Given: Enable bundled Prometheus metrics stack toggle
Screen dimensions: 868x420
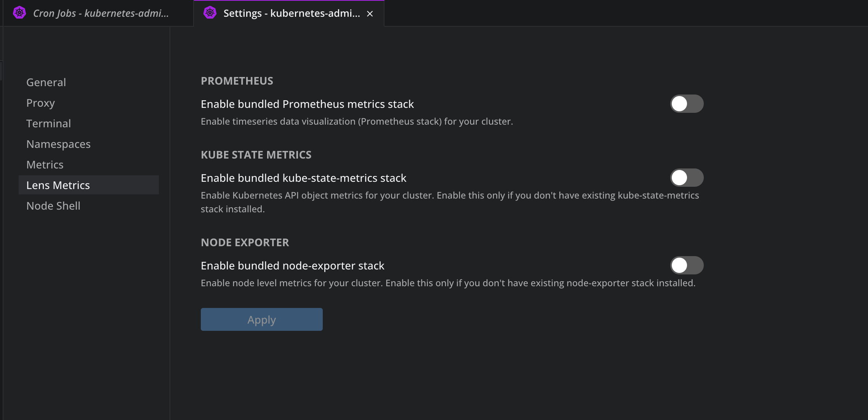Looking at the screenshot, I should (x=687, y=104).
